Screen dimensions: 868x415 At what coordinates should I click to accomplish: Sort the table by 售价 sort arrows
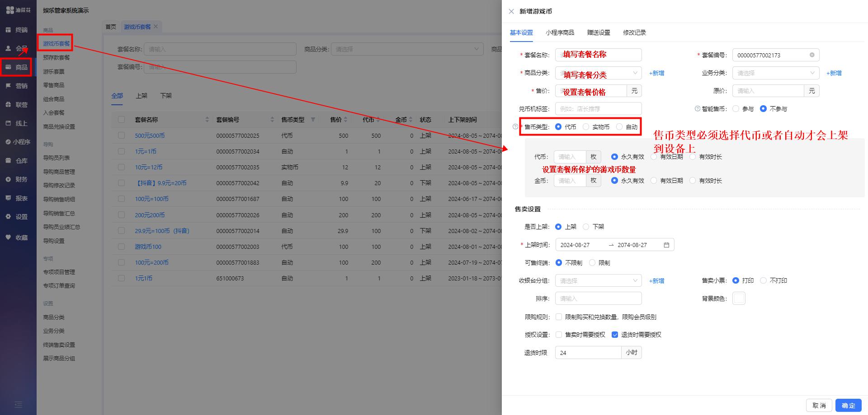click(345, 120)
